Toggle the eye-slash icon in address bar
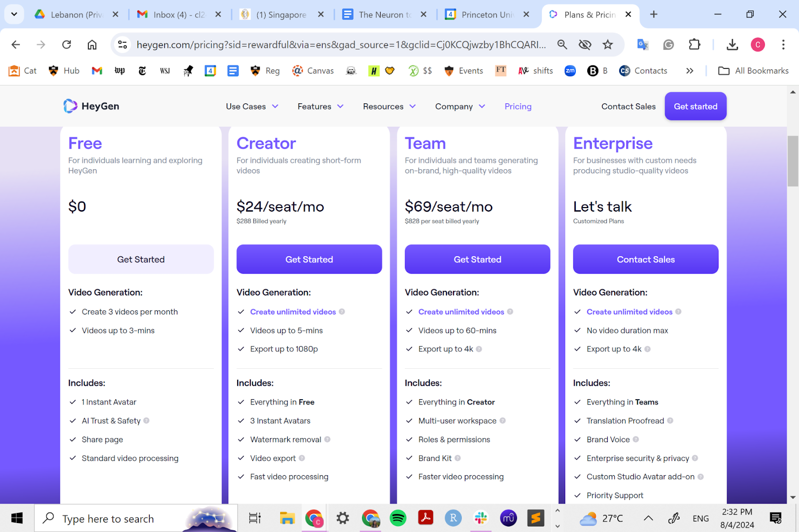The height and width of the screenshot is (532, 799). 585,45
